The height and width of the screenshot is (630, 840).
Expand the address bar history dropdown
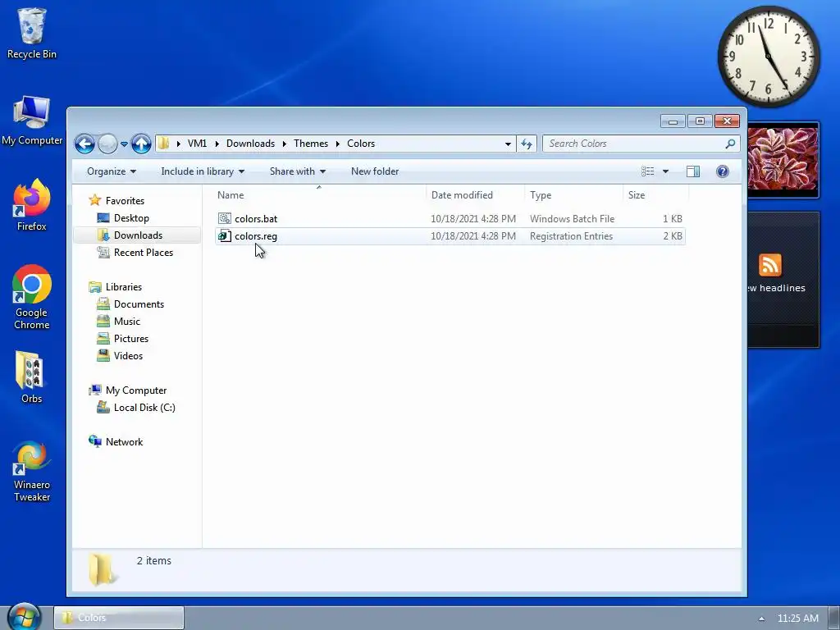tap(507, 144)
